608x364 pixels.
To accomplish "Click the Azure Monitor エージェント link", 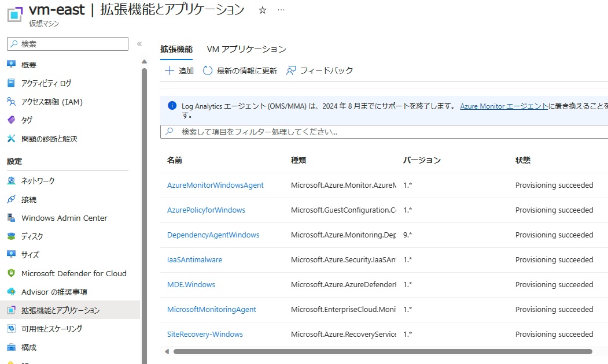I will 503,106.
